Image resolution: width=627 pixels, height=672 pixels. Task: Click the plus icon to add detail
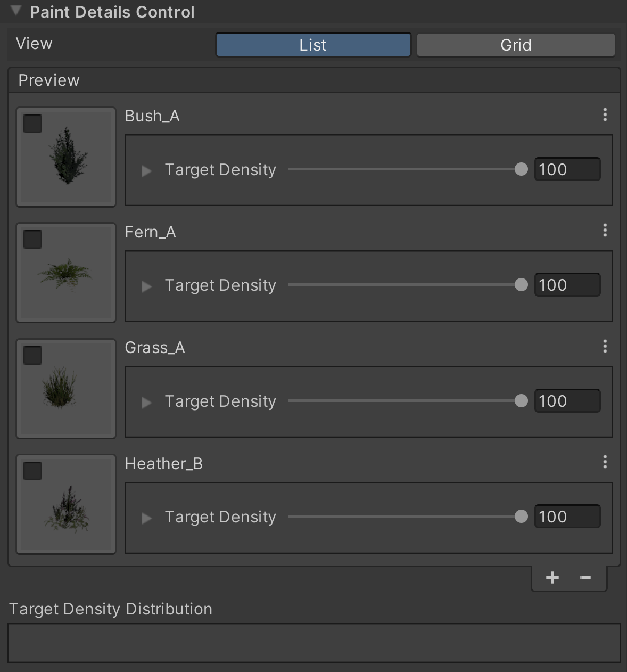552,578
